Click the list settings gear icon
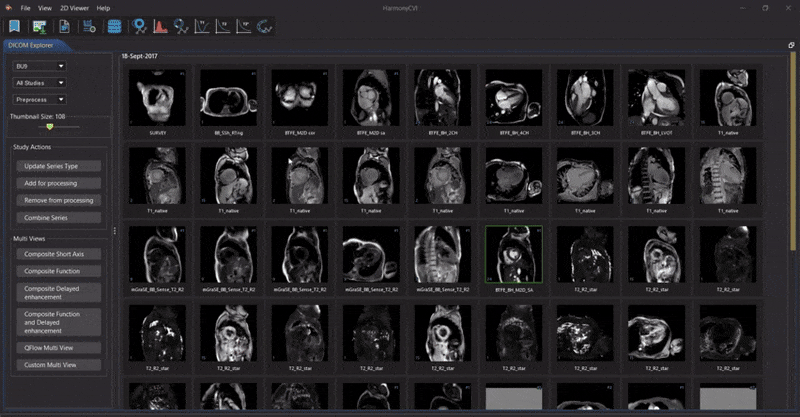Viewport: 800px width, 417px height. tap(89, 27)
